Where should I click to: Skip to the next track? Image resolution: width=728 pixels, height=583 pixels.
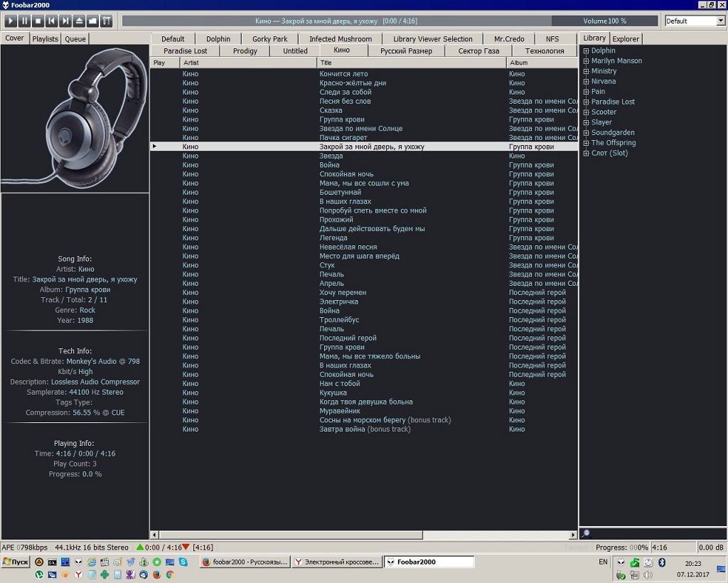(x=65, y=21)
